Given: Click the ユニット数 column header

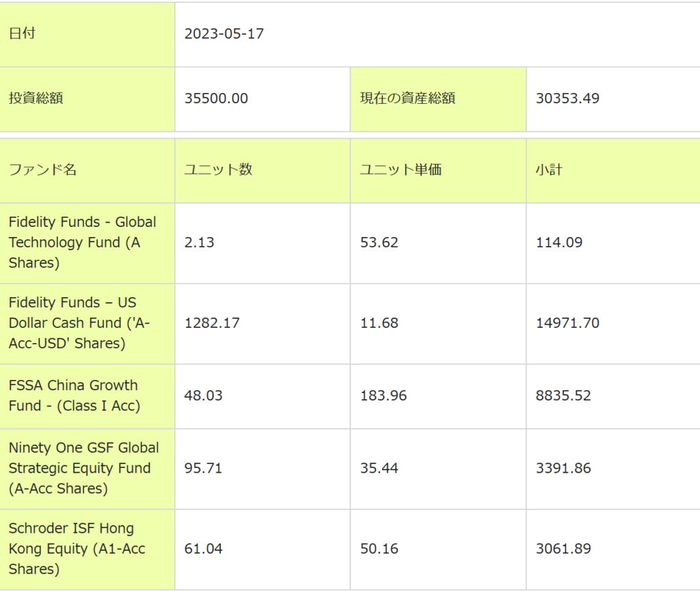Looking at the screenshot, I should click(218, 170).
